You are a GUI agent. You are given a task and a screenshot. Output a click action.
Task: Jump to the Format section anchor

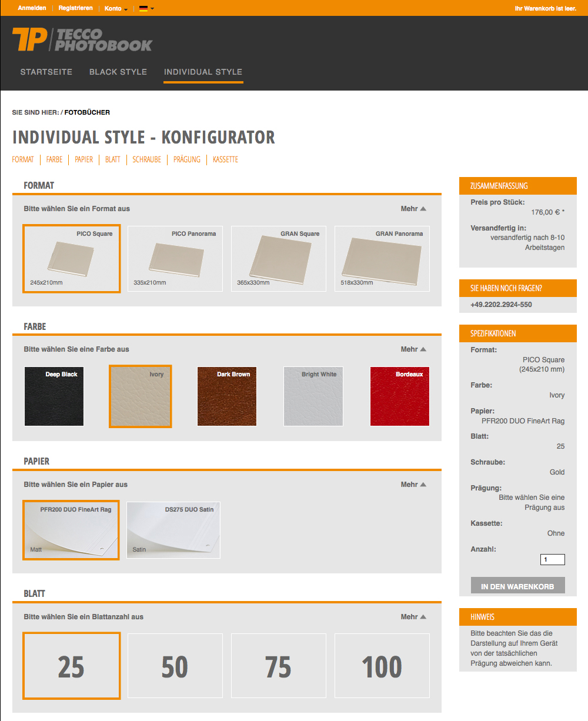(23, 159)
